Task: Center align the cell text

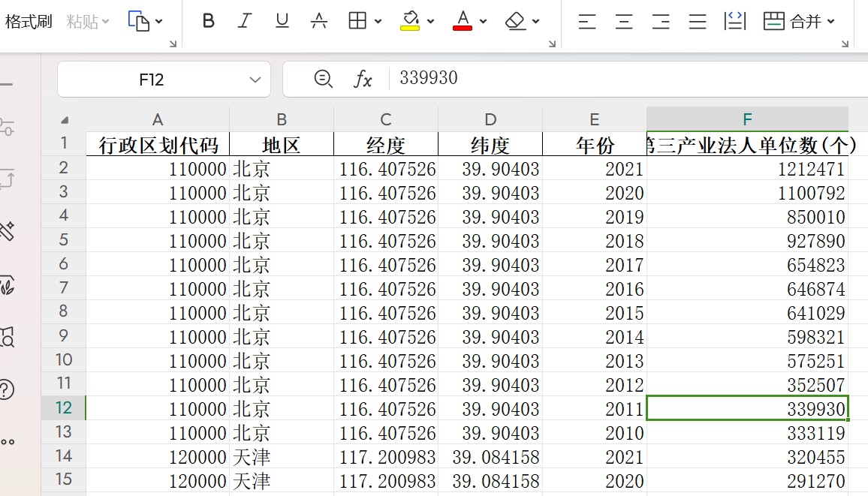Action: (624, 21)
